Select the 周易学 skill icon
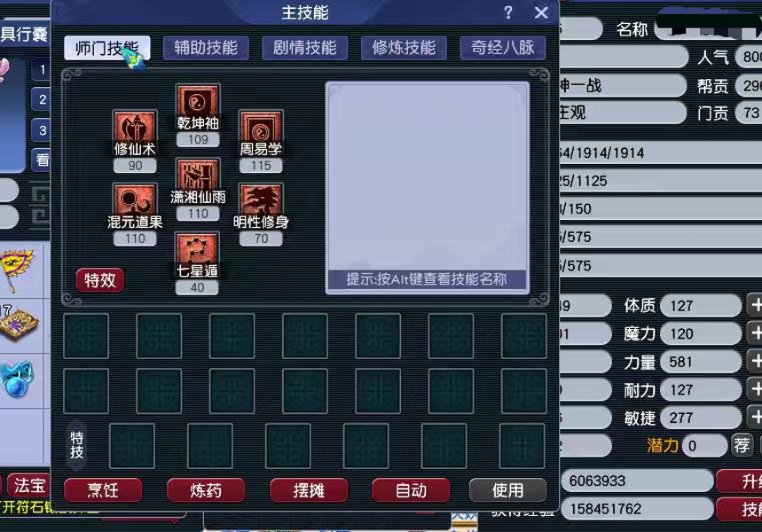762x532 pixels. tap(261, 128)
